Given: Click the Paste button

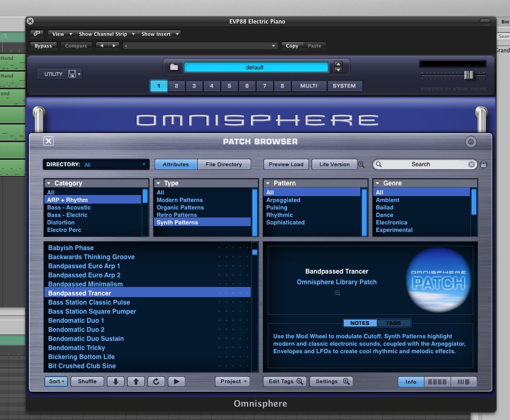Looking at the screenshot, I should coord(314,46).
